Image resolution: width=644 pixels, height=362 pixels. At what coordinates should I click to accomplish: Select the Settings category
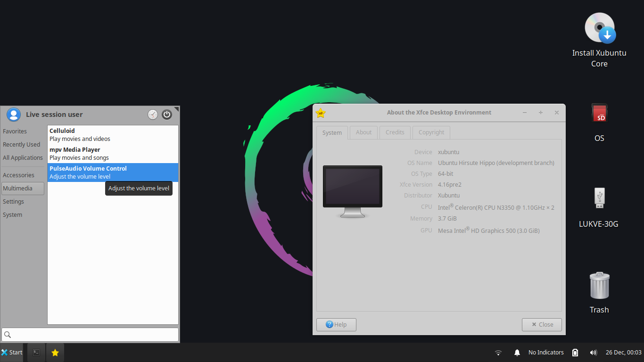[23, 202]
